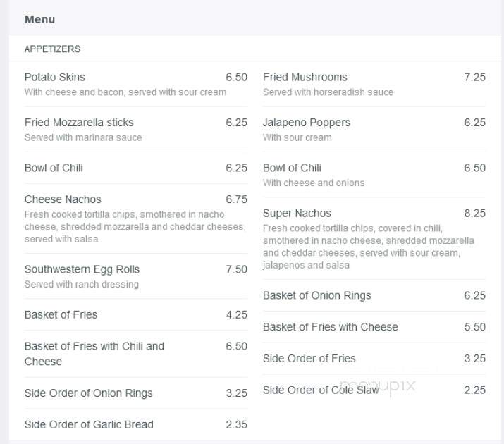Choose Jalapeno Poppers item

click(307, 123)
